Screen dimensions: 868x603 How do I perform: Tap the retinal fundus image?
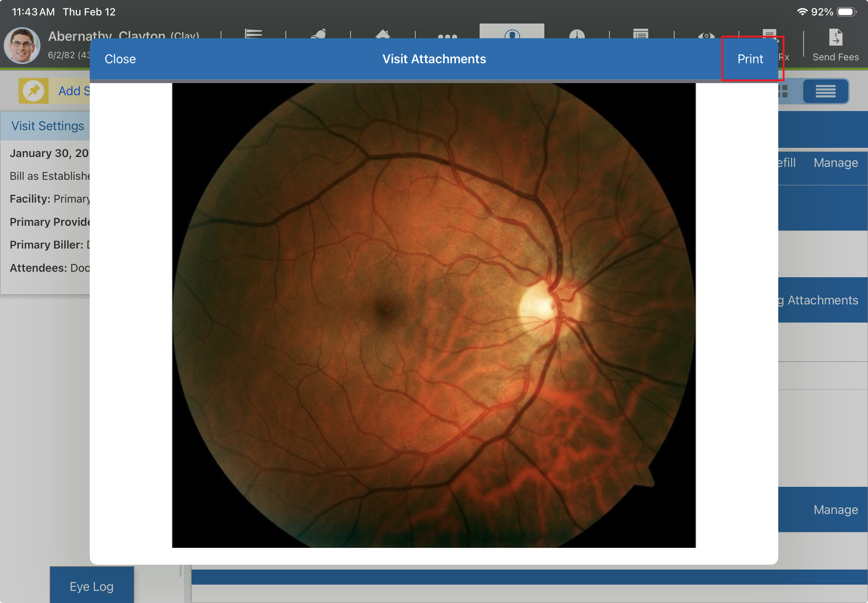[x=433, y=315]
